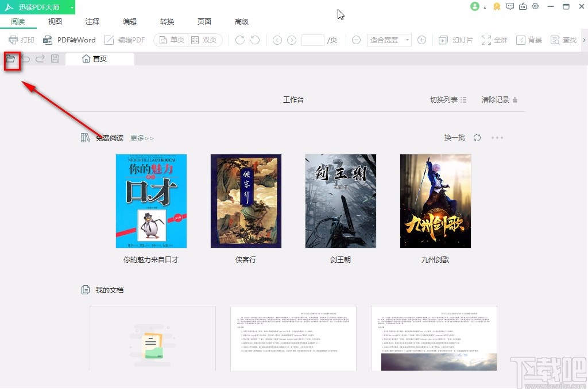588x389 pixels.
Task: Expand the three-dots more options menu
Action: 497,138
